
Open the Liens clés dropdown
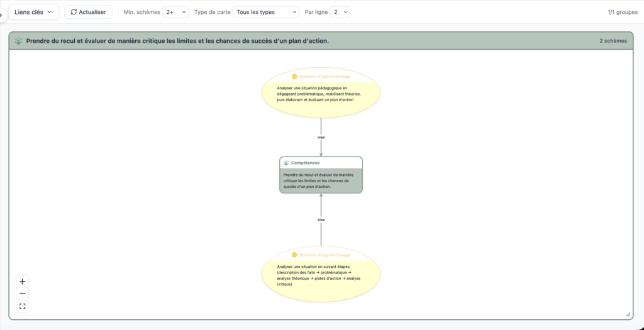coord(34,12)
